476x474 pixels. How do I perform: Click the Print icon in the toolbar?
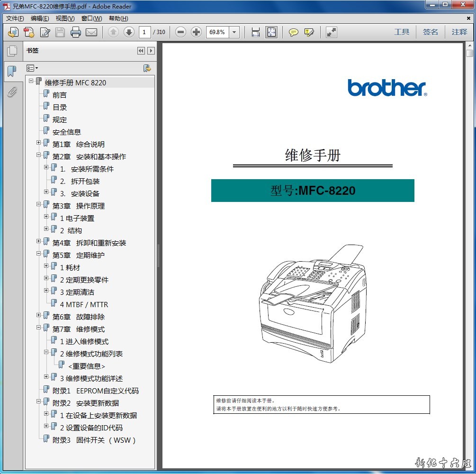tap(75, 32)
